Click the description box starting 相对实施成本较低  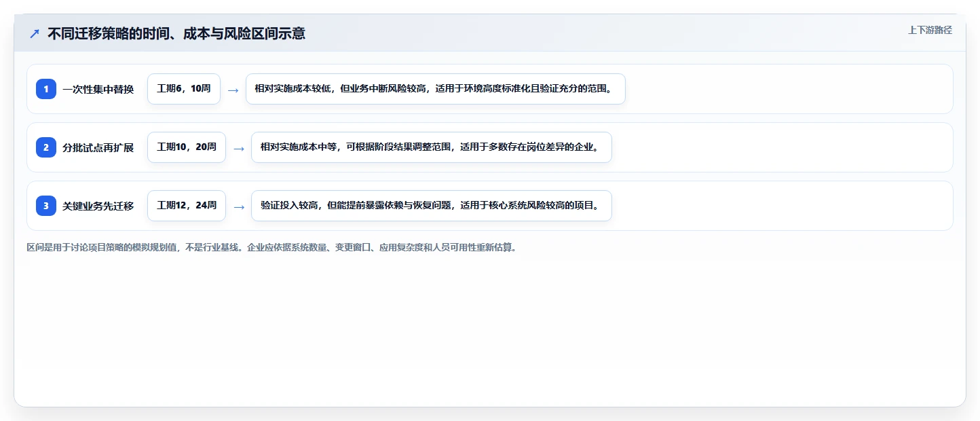click(435, 89)
